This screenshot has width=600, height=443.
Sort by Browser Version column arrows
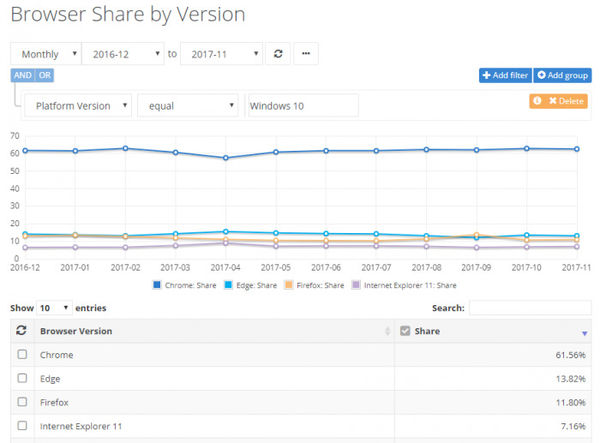coord(386,331)
